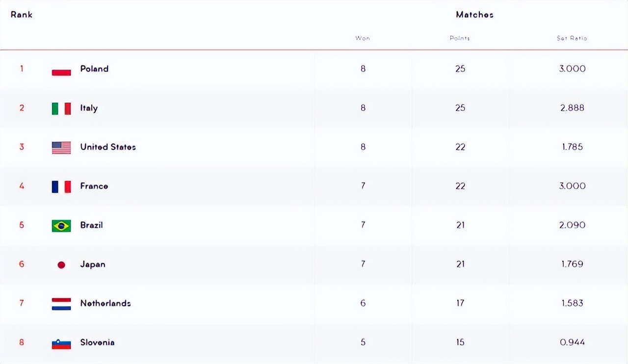
Task: Open the Brazil team link
Action: (91, 225)
